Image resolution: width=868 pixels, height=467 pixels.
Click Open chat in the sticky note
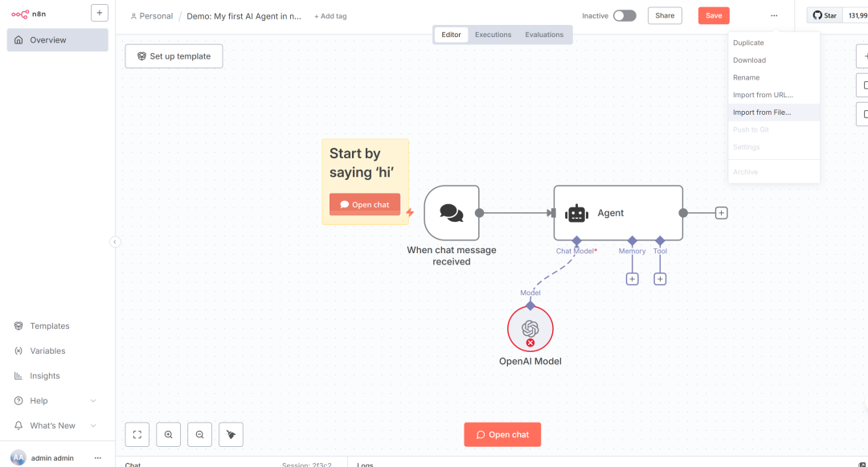365,204
